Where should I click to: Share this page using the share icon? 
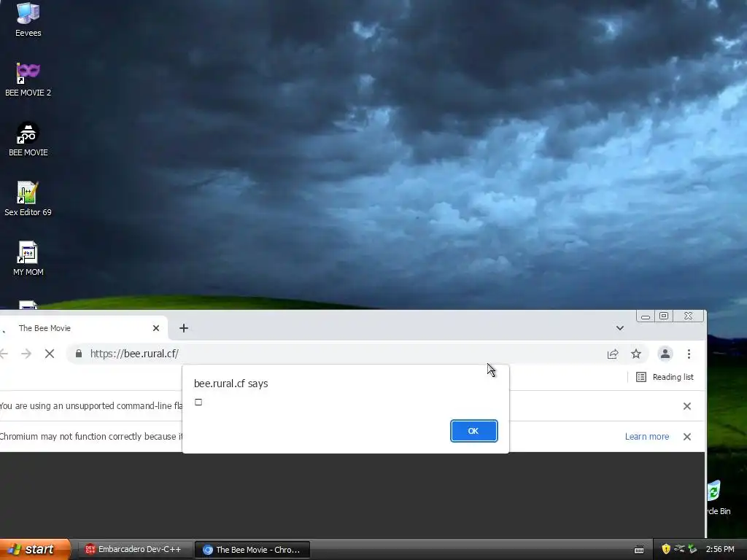pos(613,354)
